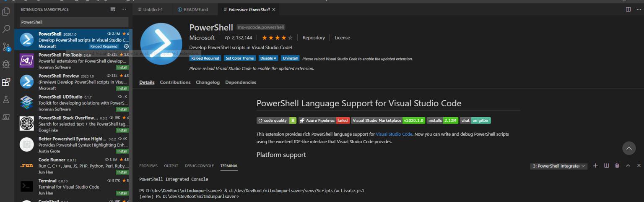This screenshot has width=644, height=202.
Task: Click Azure Pipelines failed badge
Action: (324, 121)
